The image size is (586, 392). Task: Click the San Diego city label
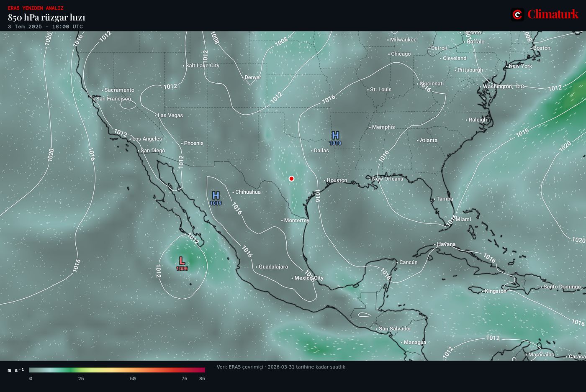coord(152,150)
